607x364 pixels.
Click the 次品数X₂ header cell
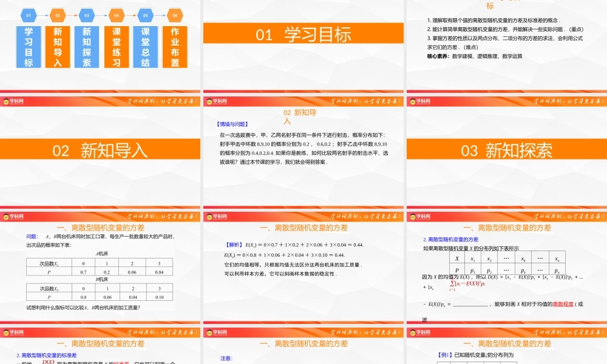49,289
